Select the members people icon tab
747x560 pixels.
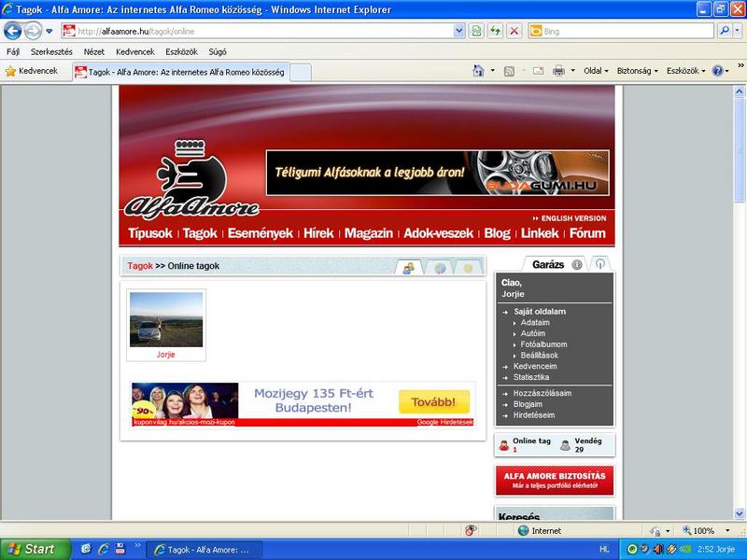[x=409, y=268]
